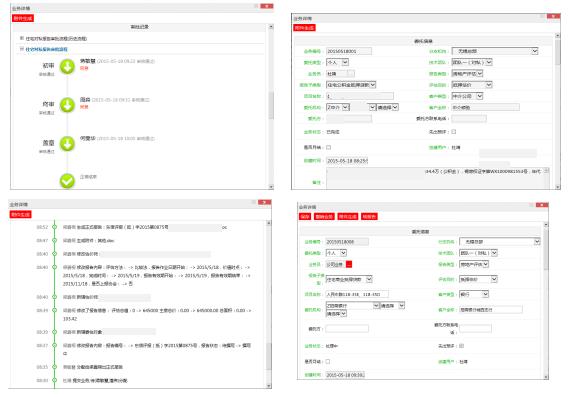Open the 评估目的 dropdown in the upper-right form

[x=472, y=85]
